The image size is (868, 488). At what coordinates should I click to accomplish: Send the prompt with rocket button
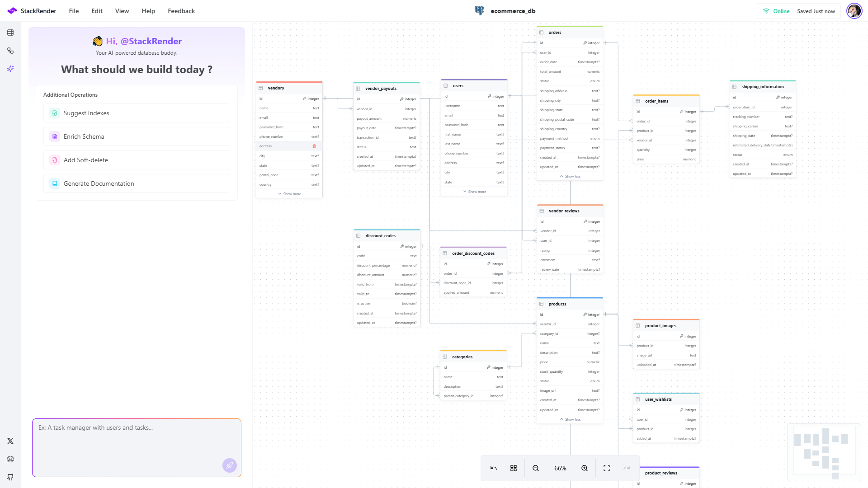coord(230,465)
